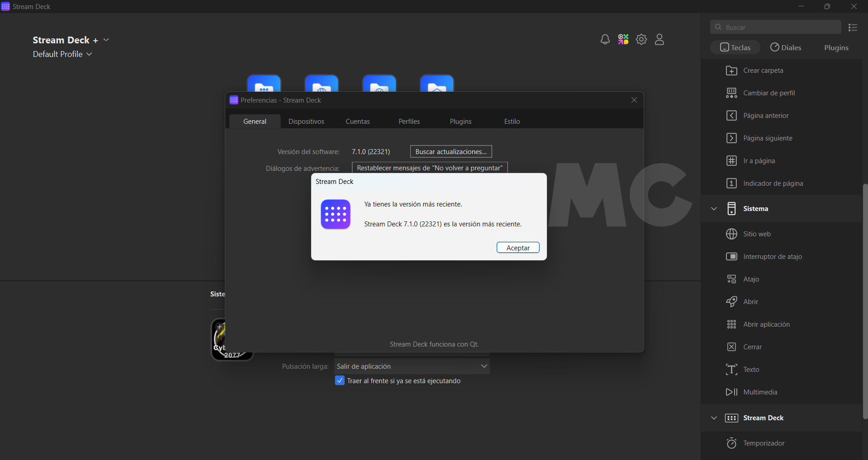Select the Crear carpeta action icon

[x=731, y=70]
